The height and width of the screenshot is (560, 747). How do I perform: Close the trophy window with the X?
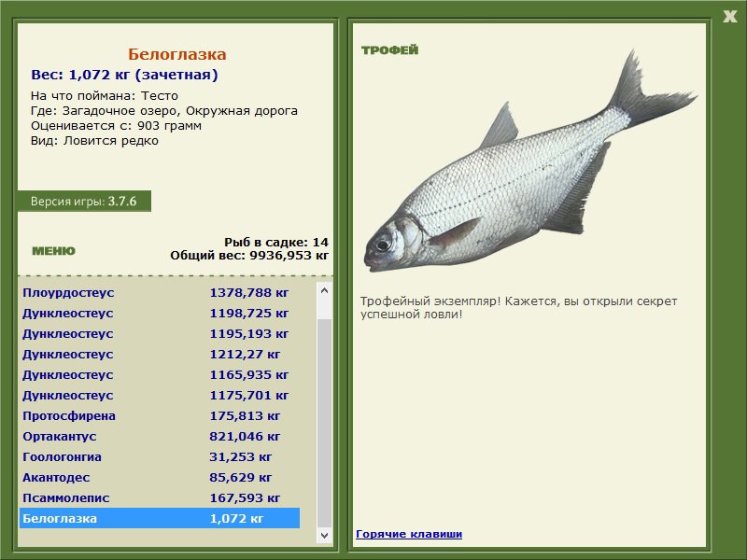tap(729, 17)
